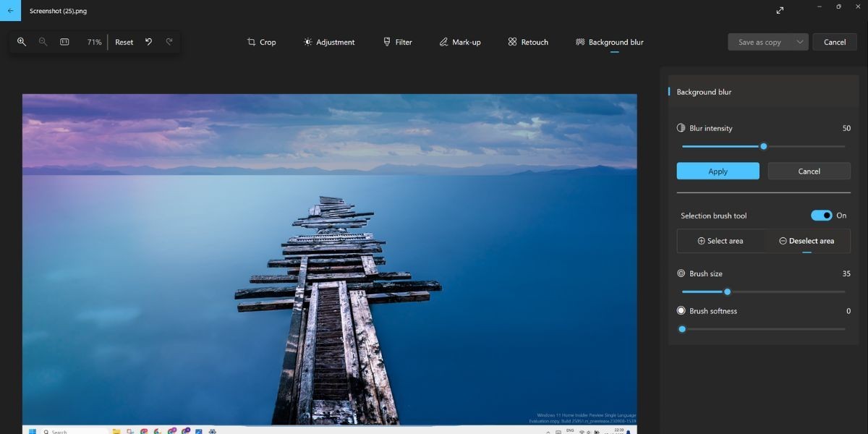
Task: Choose the Deselect area mode
Action: coord(807,241)
